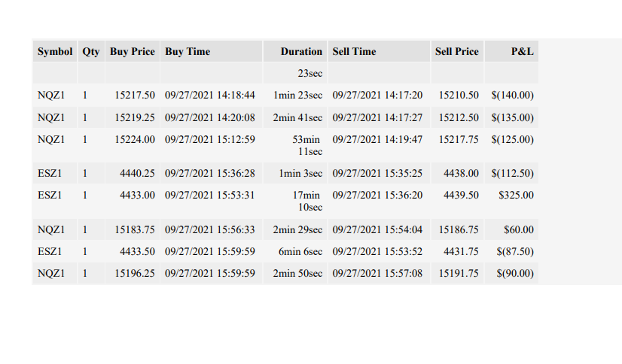Click the 6min 6sec duration cell
This screenshot has width=622, height=364.
[x=295, y=251]
